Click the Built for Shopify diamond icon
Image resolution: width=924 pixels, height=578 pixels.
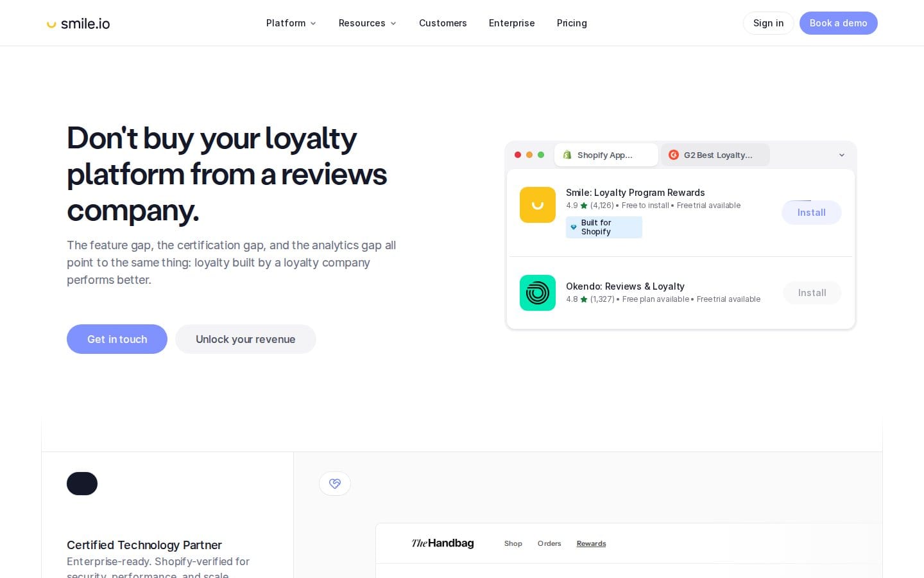(574, 227)
